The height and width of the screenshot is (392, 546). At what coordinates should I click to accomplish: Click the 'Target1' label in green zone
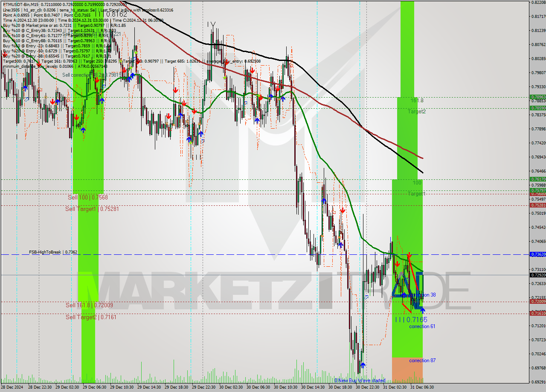coord(417,194)
